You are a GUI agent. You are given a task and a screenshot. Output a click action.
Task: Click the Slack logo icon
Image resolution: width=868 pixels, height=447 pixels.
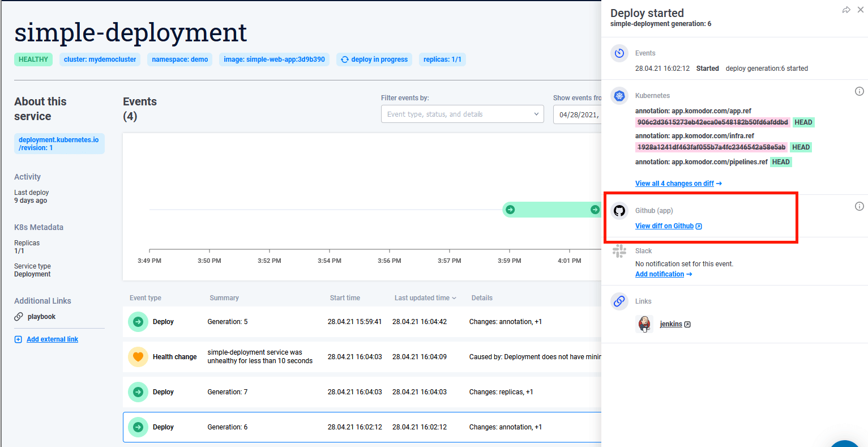coord(619,251)
